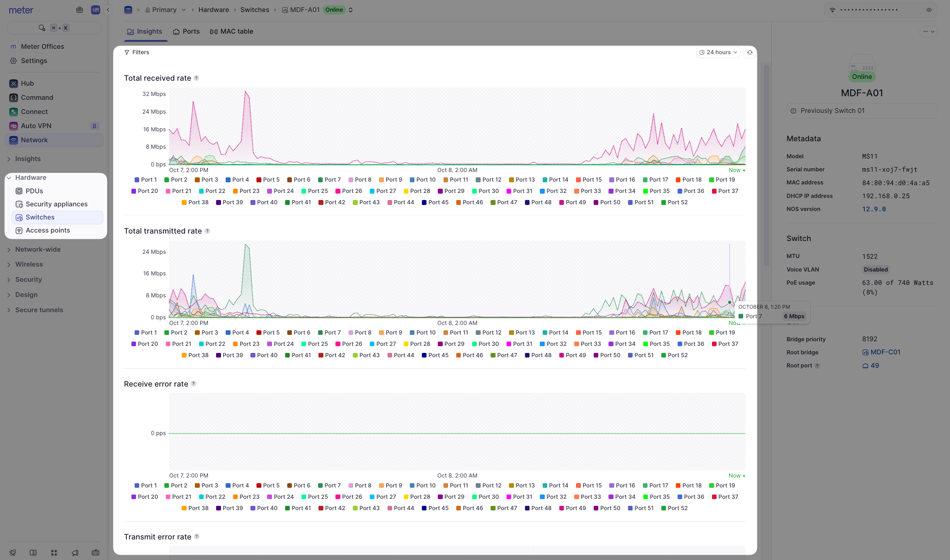Click the refresh icon beside 24 hours
The width and height of the screenshot is (950, 560).
pyautogui.click(x=750, y=52)
